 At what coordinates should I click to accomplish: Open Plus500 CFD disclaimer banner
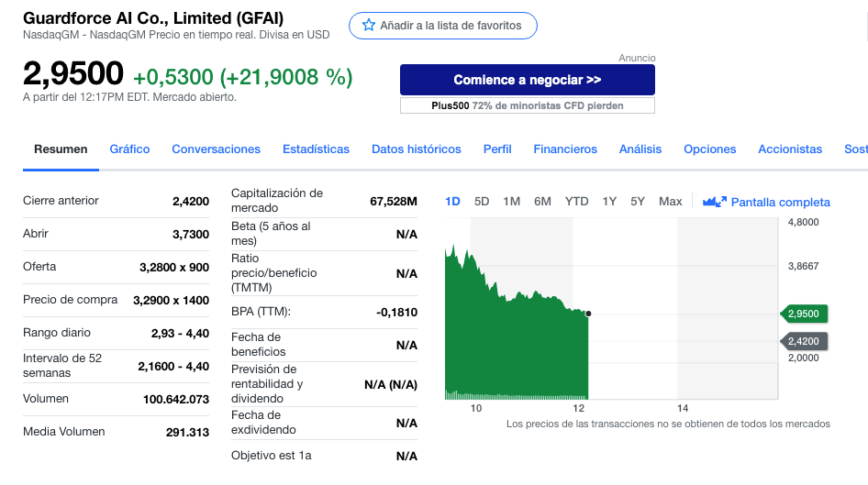coord(527,105)
